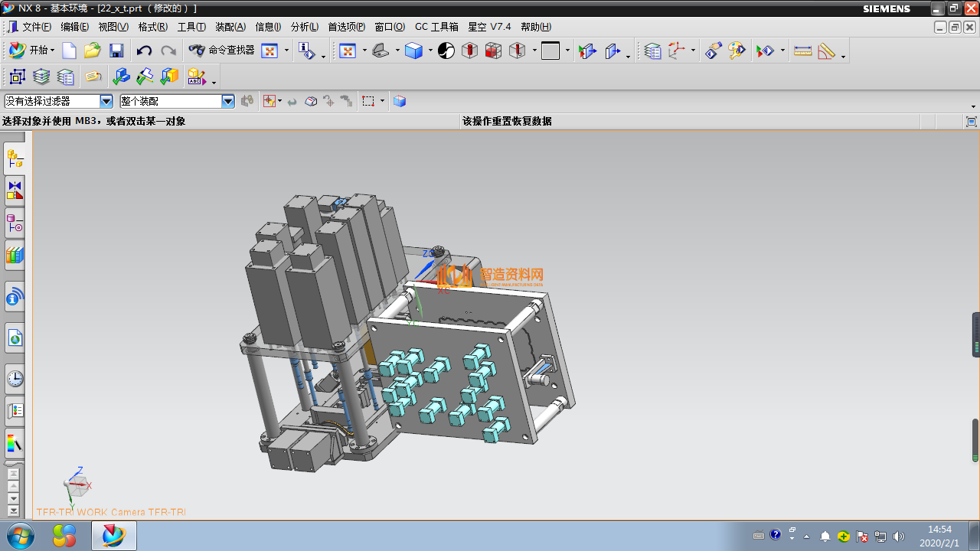The height and width of the screenshot is (551, 980).
Task: Expand the 没有选择过滤器 filter dropdown
Action: tap(106, 101)
